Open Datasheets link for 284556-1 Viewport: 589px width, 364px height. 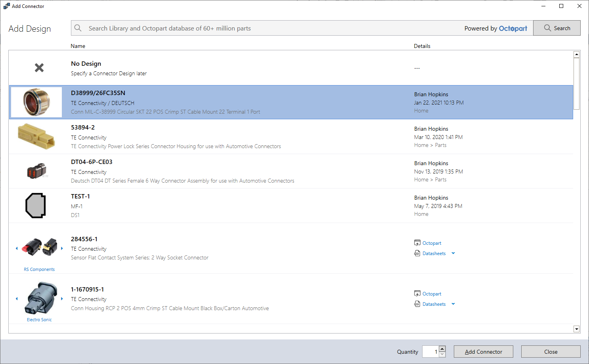(x=434, y=253)
